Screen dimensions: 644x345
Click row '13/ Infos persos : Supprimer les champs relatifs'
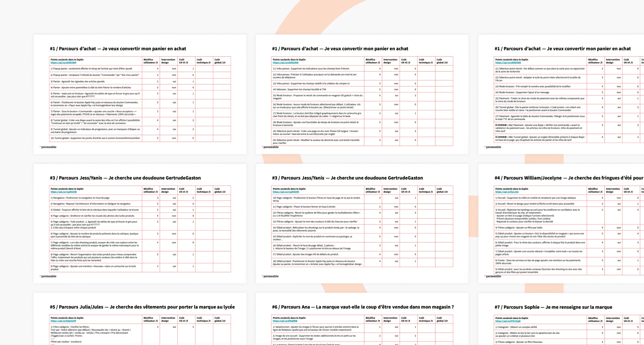click(x=362, y=84)
